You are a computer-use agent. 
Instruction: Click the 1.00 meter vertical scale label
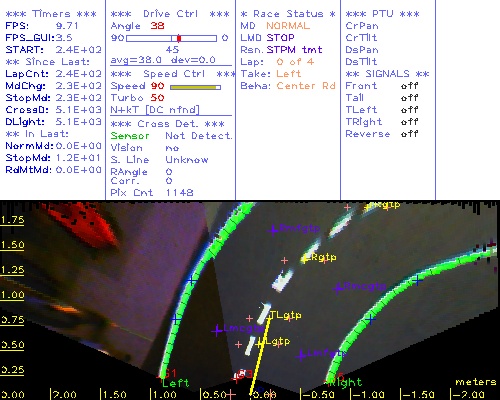12,295
